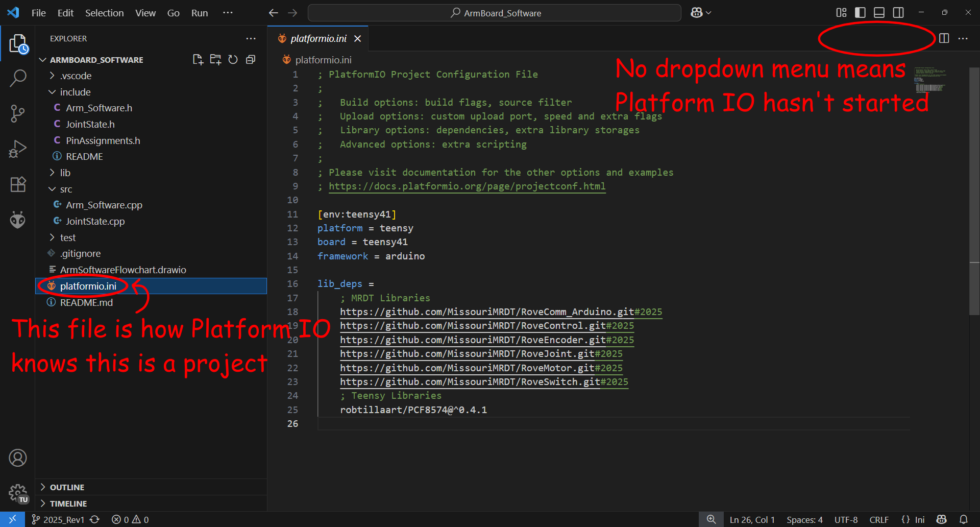Toggle the secondary side bar visibility
The image size is (980, 527).
[x=898, y=13]
